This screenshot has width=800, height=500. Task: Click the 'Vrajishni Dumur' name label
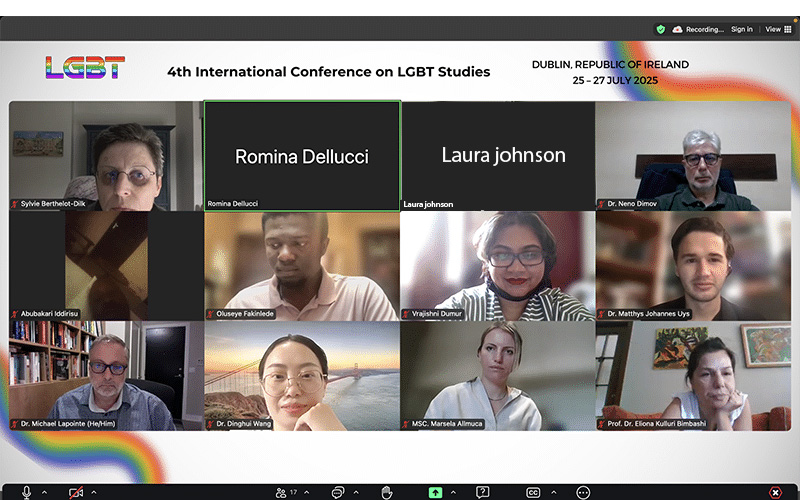click(437, 314)
